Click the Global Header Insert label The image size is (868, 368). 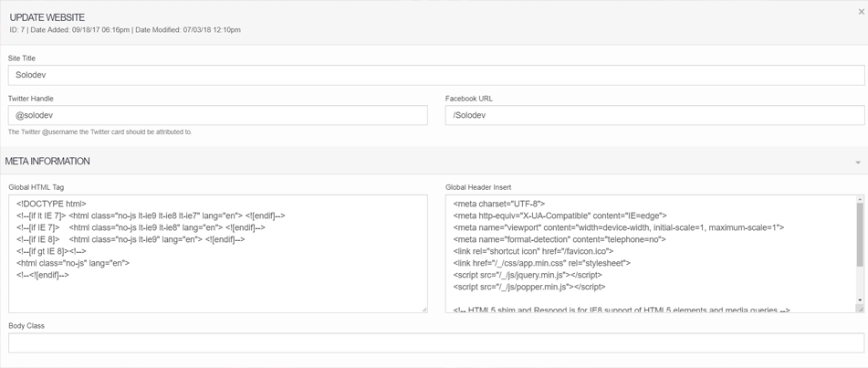(479, 187)
